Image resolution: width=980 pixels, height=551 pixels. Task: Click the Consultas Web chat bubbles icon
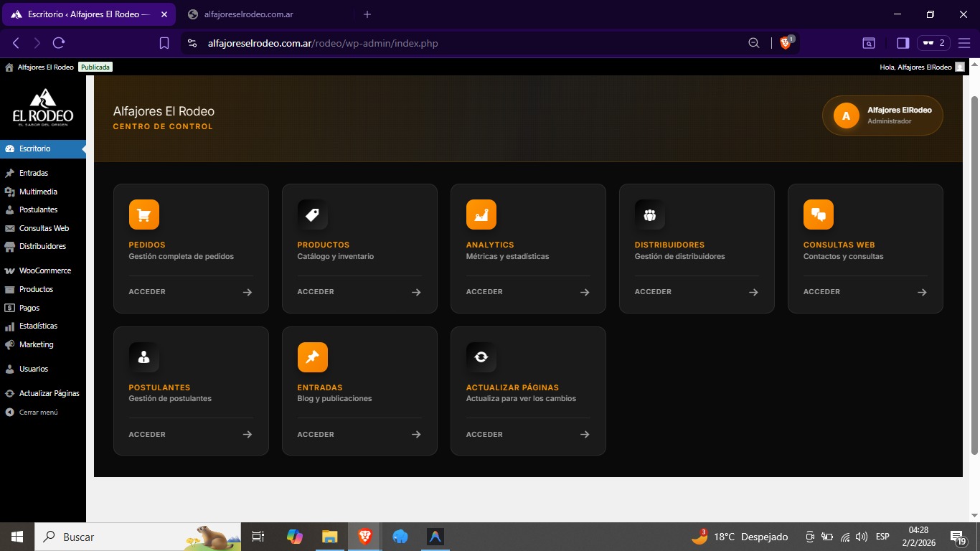818,215
